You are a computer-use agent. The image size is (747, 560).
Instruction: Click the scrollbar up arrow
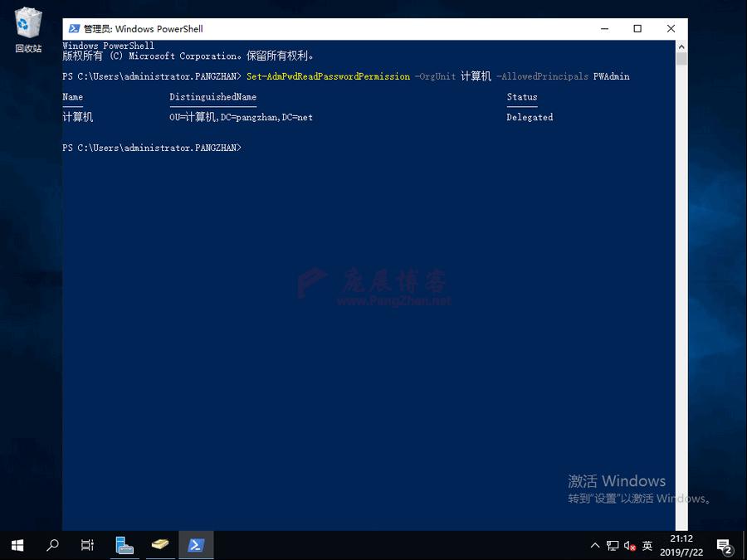click(x=681, y=47)
